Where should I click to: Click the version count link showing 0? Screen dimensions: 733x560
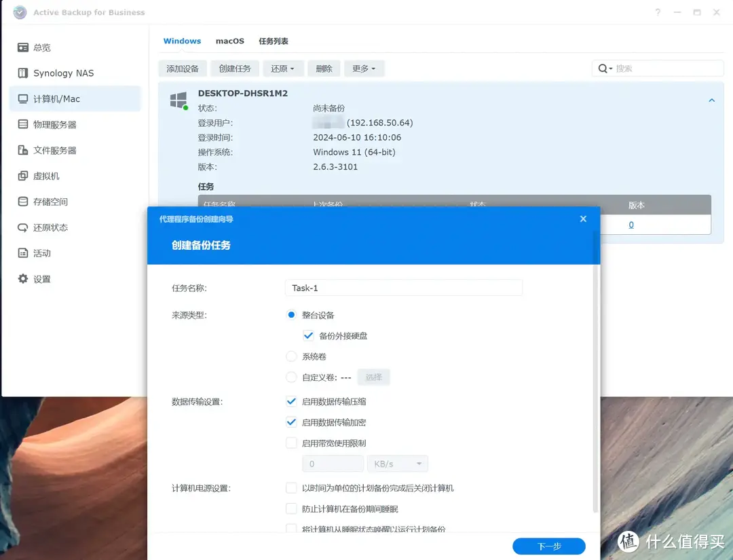(x=631, y=224)
